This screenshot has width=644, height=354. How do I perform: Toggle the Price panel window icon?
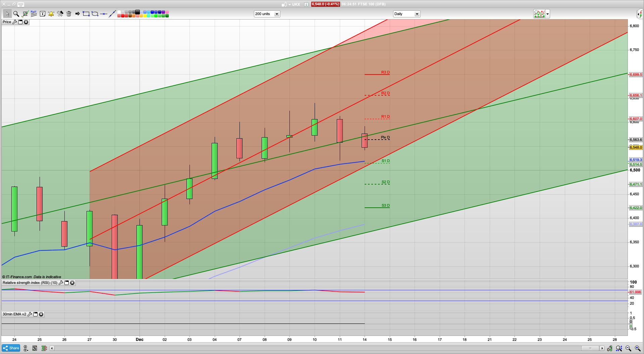pyautogui.click(x=20, y=22)
